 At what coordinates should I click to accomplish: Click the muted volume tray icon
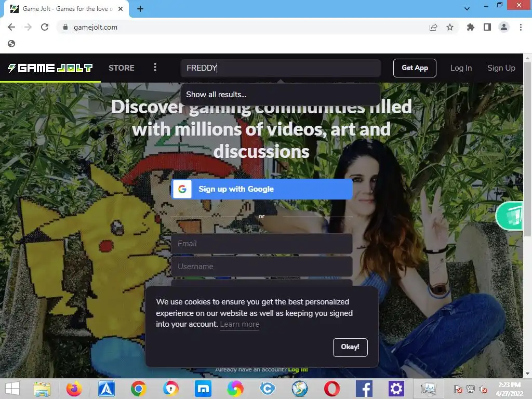[x=483, y=389]
